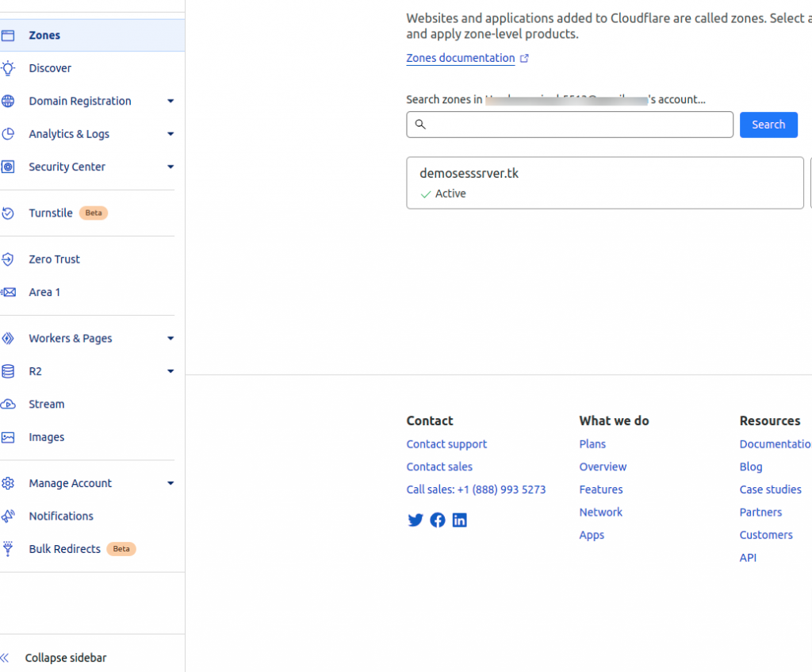The width and height of the screenshot is (812, 672).
Task: Expand R2 dropdown arrow
Action: coord(170,371)
